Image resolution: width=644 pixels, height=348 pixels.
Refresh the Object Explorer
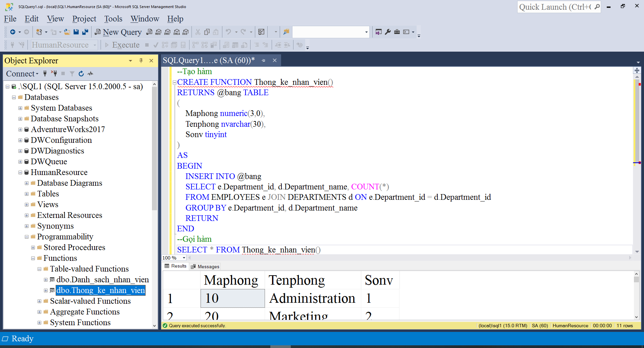click(81, 74)
